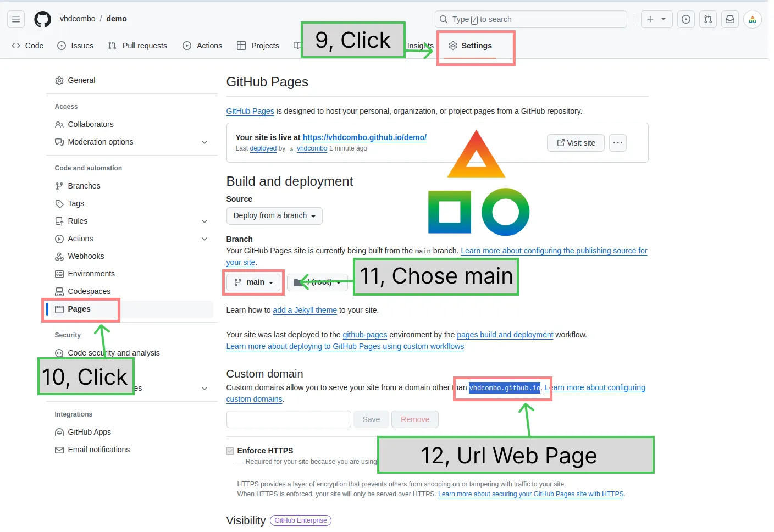Click the vhdcombo owner breadcrumb

(78, 19)
